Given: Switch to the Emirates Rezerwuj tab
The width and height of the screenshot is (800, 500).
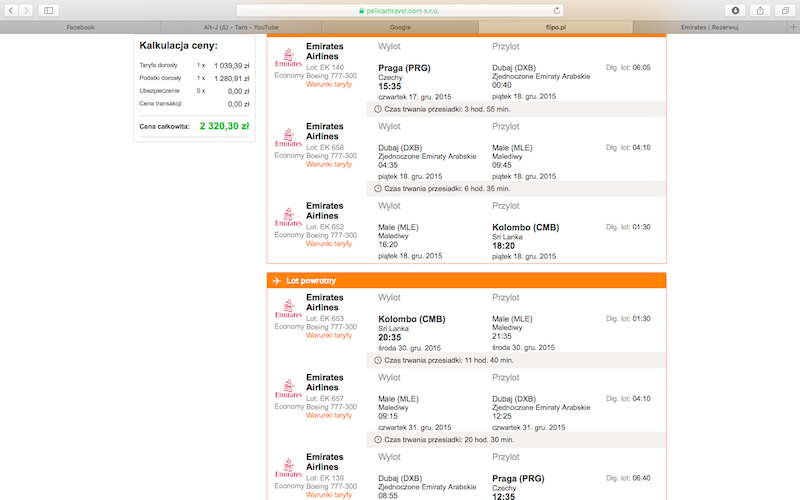Looking at the screenshot, I should [710, 27].
